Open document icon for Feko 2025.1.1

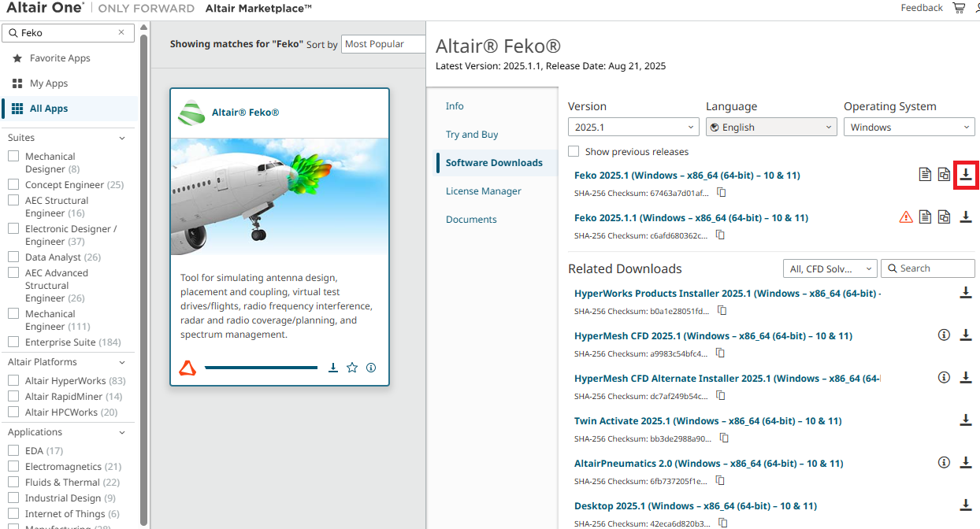tap(925, 217)
